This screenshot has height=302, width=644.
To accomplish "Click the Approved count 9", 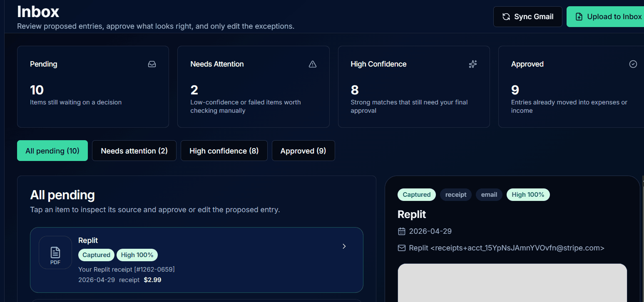I will pyautogui.click(x=515, y=90).
